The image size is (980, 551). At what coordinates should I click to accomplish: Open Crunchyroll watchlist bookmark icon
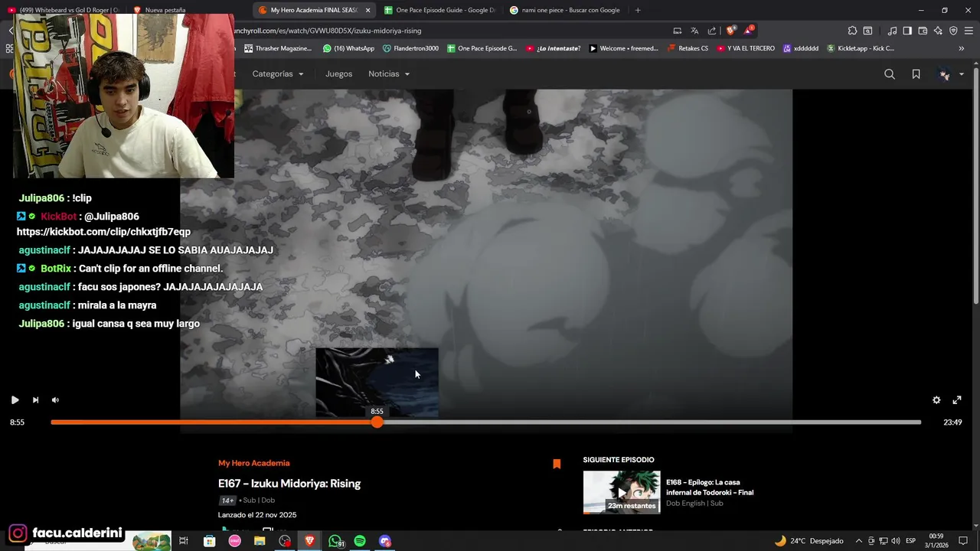916,74
